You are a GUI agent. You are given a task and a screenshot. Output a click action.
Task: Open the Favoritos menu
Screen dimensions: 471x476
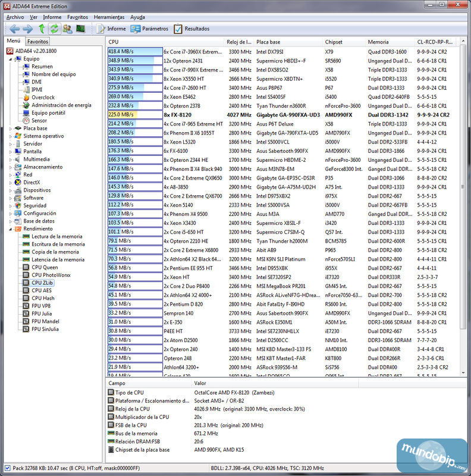(78, 17)
